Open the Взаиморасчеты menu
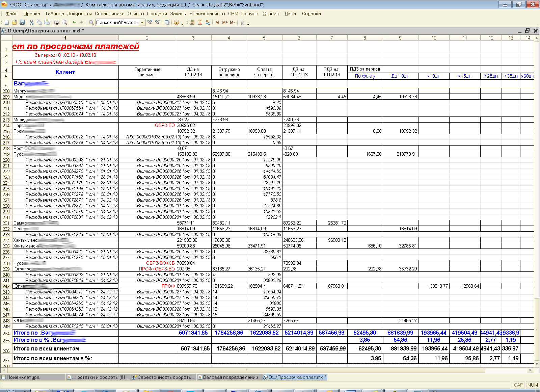 click(x=207, y=14)
